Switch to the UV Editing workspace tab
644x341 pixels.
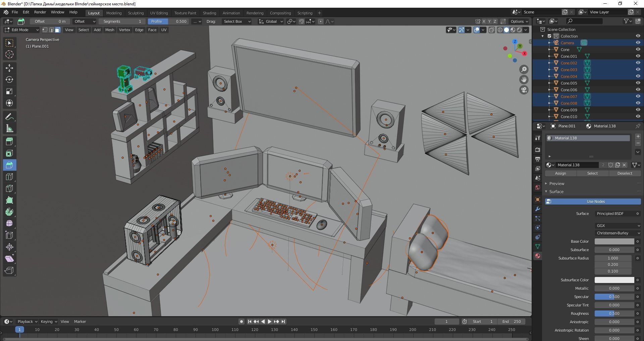(159, 13)
